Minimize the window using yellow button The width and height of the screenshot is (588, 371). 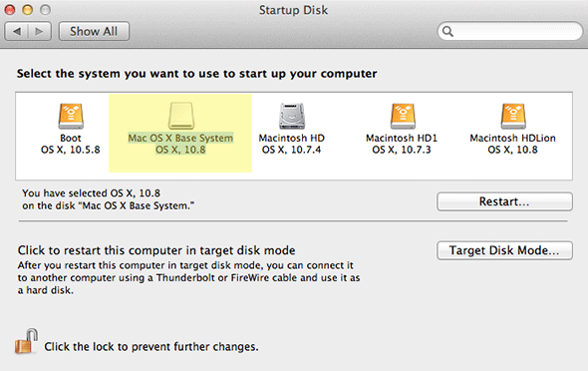tap(27, 10)
